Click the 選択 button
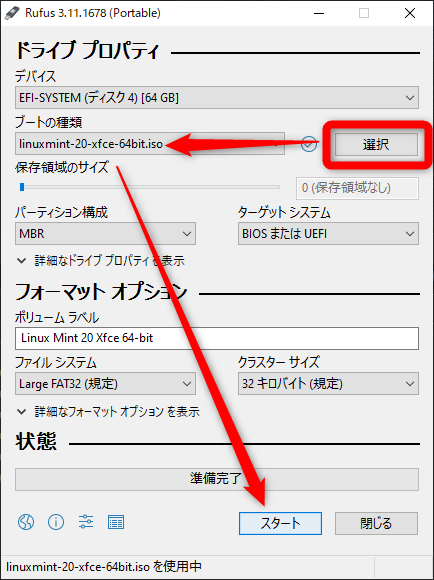The image size is (434, 580). click(x=376, y=144)
